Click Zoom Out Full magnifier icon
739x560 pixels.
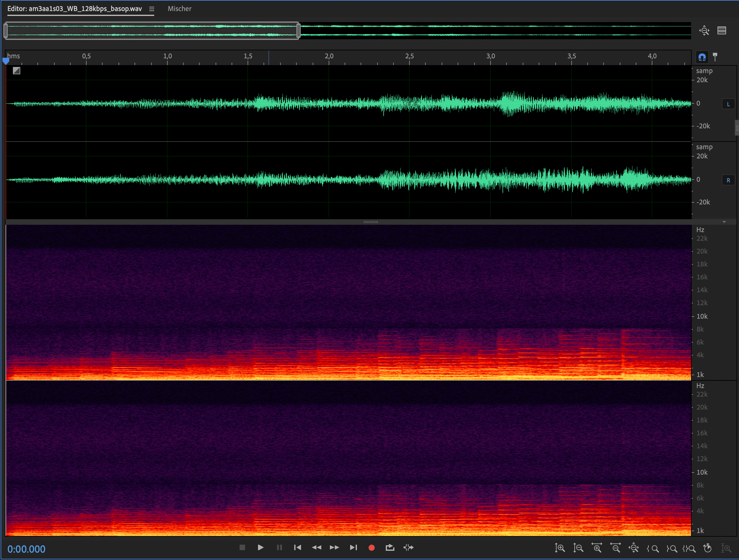tap(633, 548)
